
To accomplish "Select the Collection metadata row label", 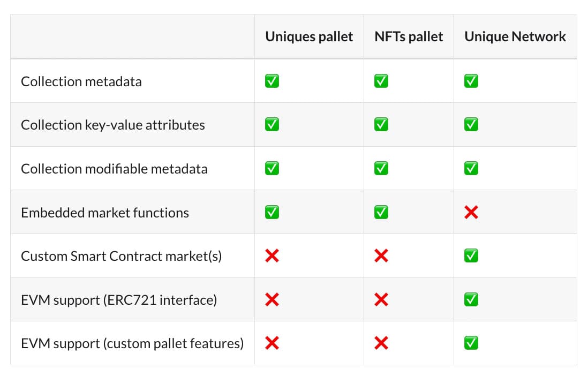I will pyautogui.click(x=81, y=81).
